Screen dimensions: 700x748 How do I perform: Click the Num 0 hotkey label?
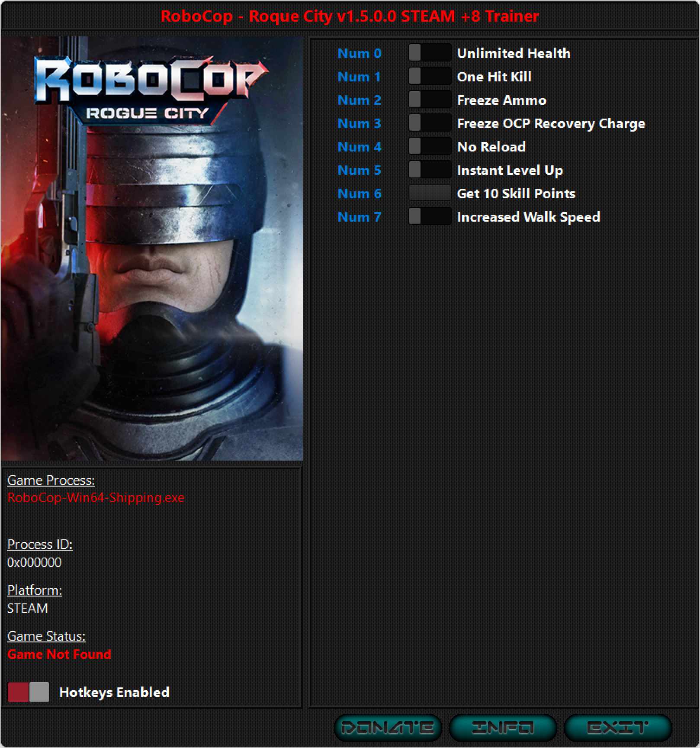pyautogui.click(x=360, y=53)
